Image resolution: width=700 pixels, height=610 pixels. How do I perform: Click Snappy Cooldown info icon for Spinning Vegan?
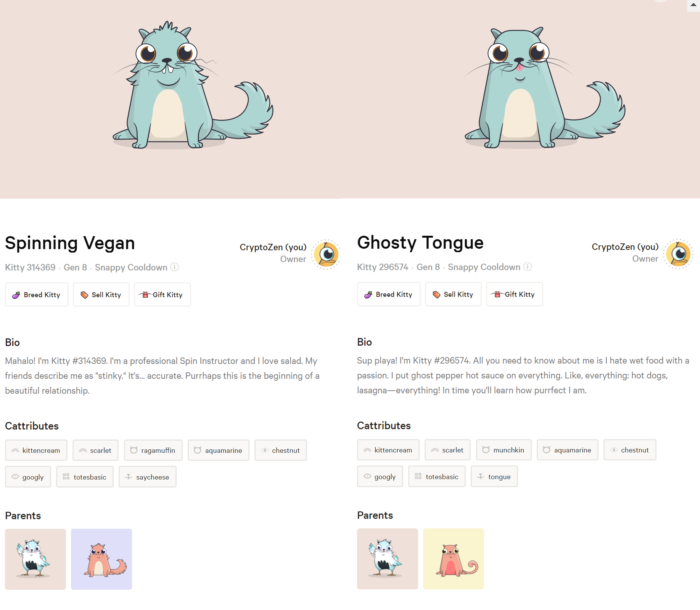tap(175, 267)
